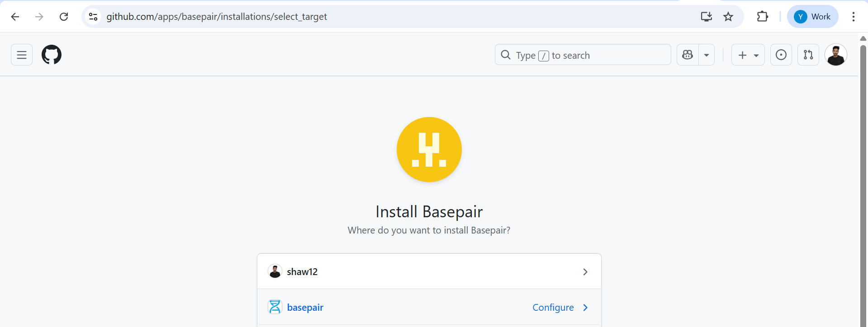868x327 pixels.
Task: Open GitHub Copilot chat icon
Action: click(x=688, y=55)
